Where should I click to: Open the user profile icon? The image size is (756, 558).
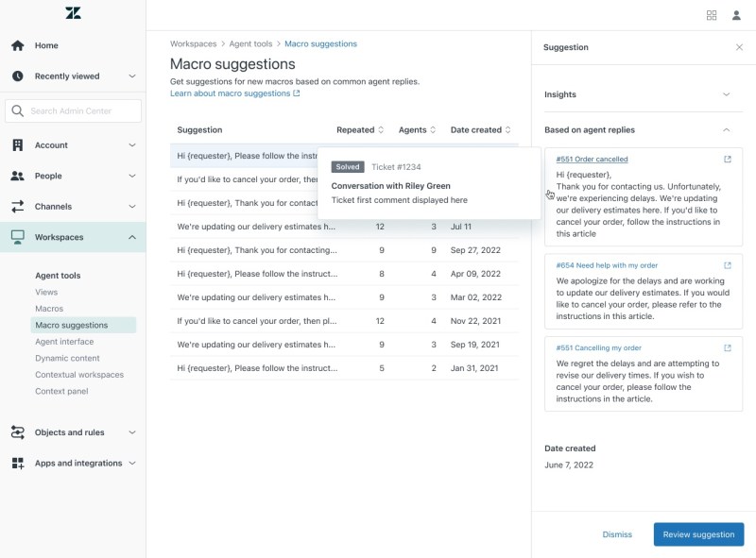pos(736,15)
